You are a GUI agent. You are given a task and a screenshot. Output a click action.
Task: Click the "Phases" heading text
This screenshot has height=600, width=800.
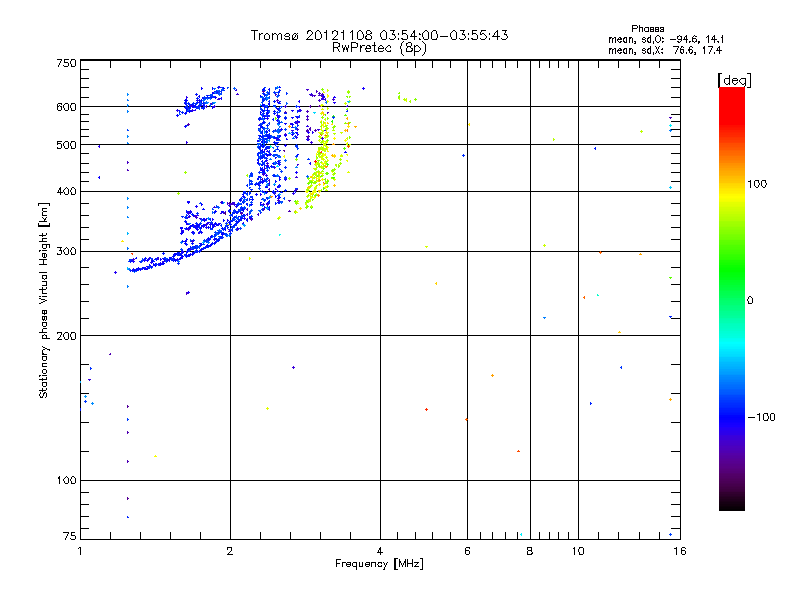pos(647,29)
